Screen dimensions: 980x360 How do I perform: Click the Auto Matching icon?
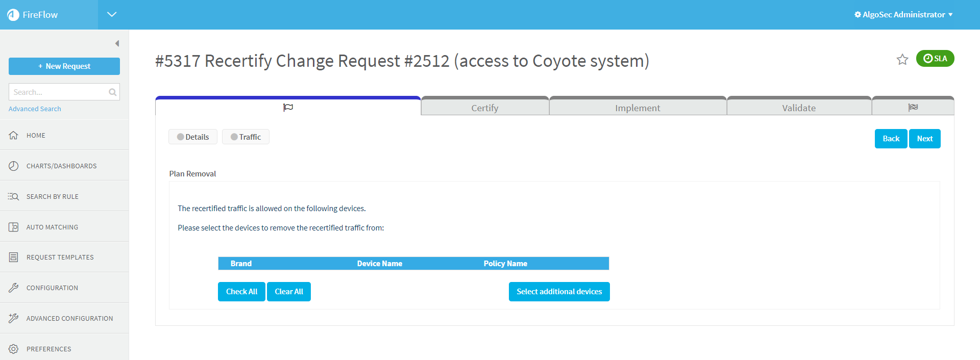pyautogui.click(x=14, y=227)
